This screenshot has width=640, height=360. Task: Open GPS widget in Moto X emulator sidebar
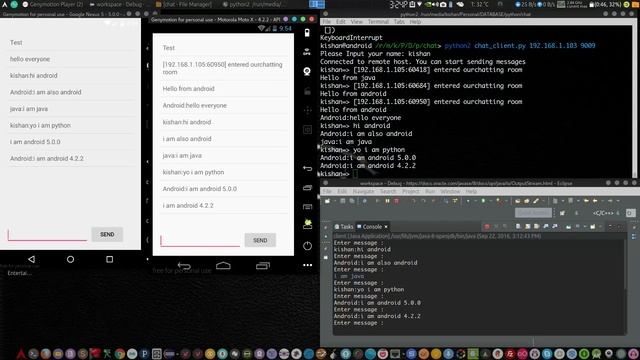pyautogui.click(x=307, y=52)
